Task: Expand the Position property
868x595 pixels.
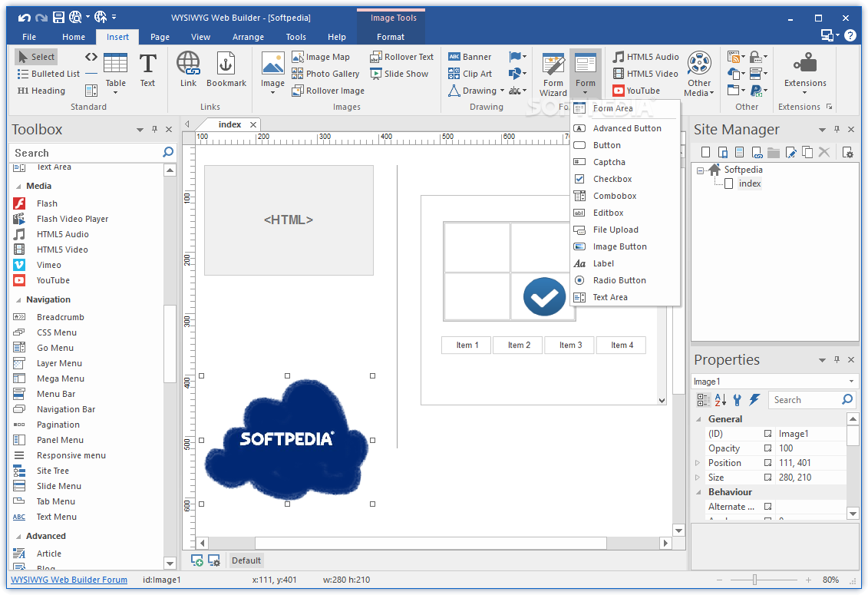Action: [698, 463]
